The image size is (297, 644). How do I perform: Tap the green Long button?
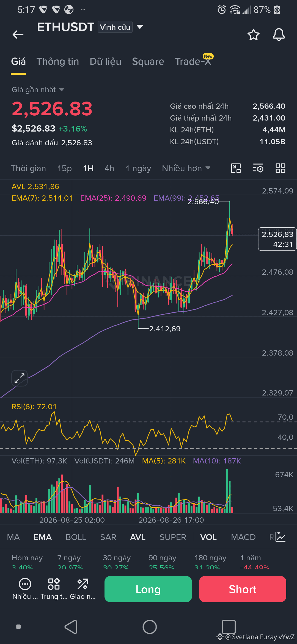(148, 589)
